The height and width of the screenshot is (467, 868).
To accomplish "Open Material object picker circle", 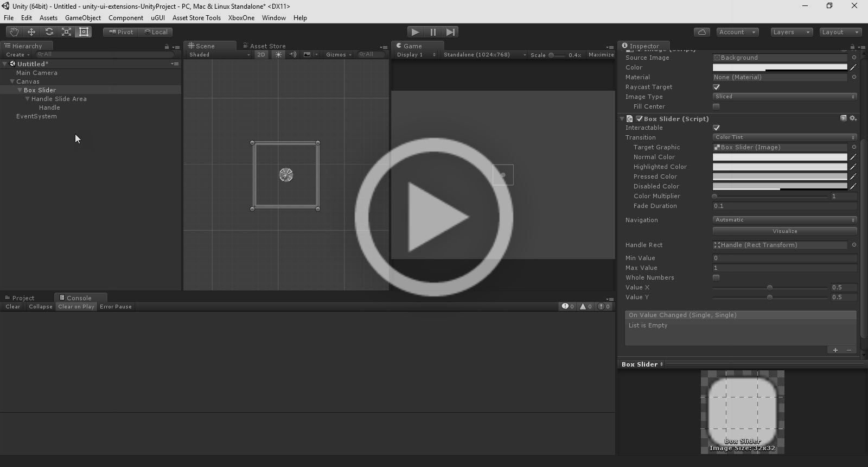I will pyautogui.click(x=854, y=77).
